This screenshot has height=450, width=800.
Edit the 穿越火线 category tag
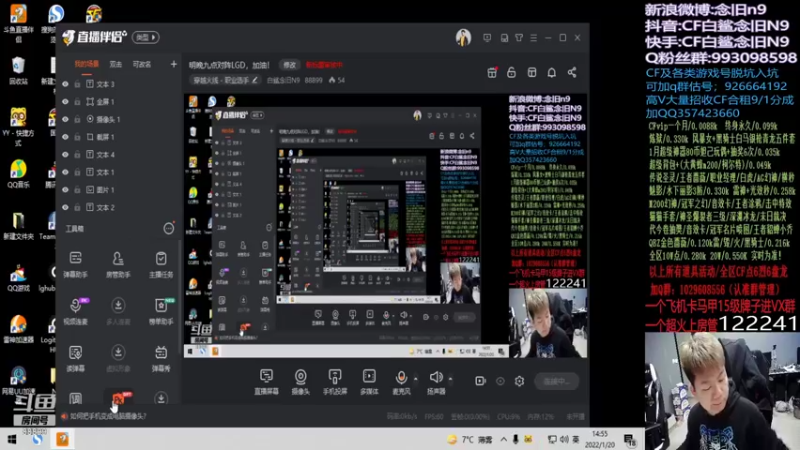(x=225, y=80)
